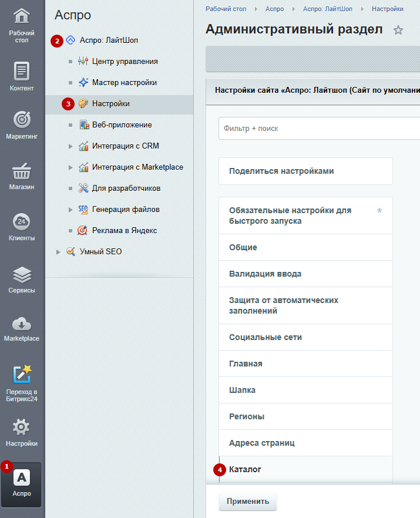Click the Интеграция с CRM chart icon
Image resolution: width=420 pixels, height=518 pixels.
click(83, 146)
